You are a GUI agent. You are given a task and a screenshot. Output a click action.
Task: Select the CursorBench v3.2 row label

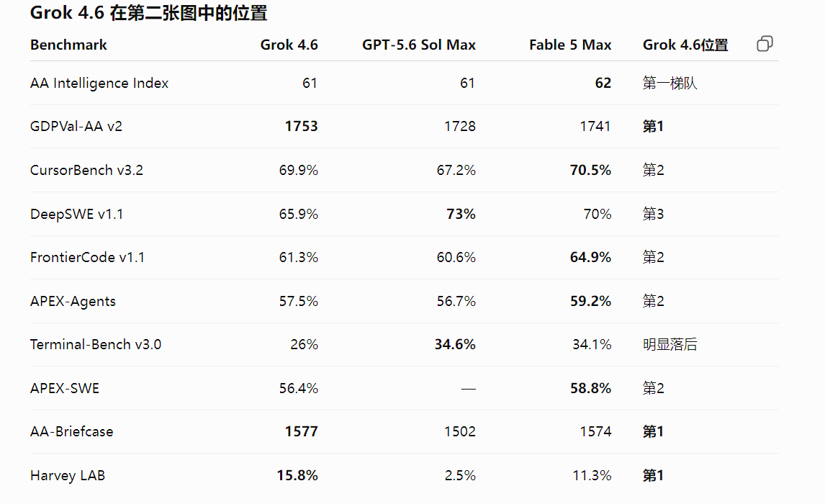[x=87, y=170]
